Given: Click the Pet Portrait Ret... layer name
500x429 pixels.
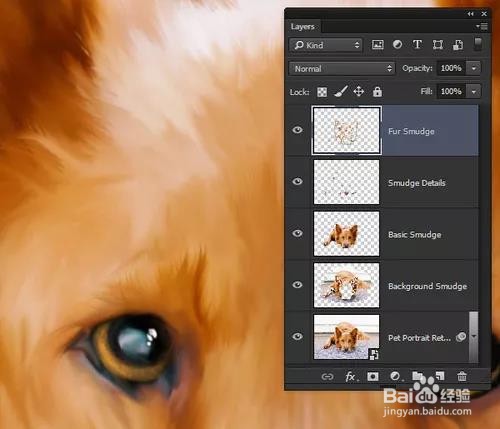Looking at the screenshot, I should [x=419, y=338].
